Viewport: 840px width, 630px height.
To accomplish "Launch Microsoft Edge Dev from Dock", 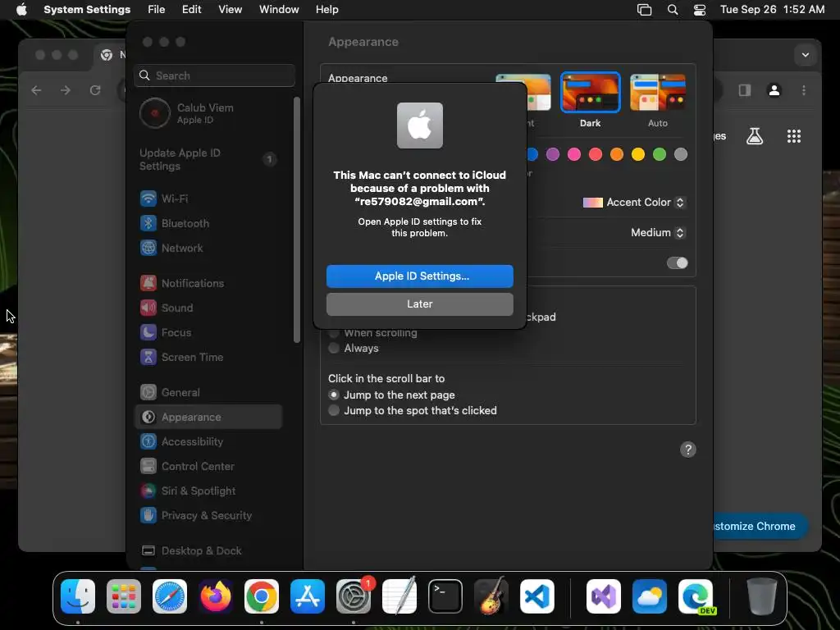I will point(696,596).
